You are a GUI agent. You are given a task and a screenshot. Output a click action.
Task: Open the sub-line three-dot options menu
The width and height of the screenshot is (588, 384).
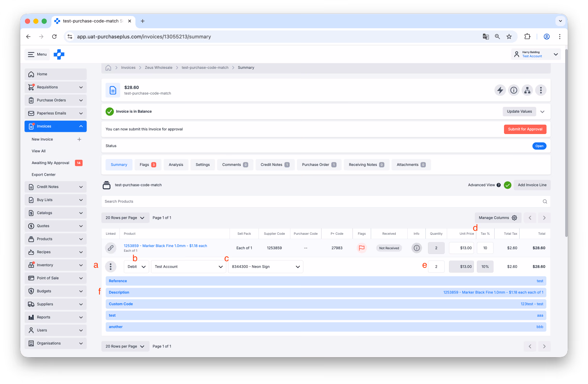(111, 267)
